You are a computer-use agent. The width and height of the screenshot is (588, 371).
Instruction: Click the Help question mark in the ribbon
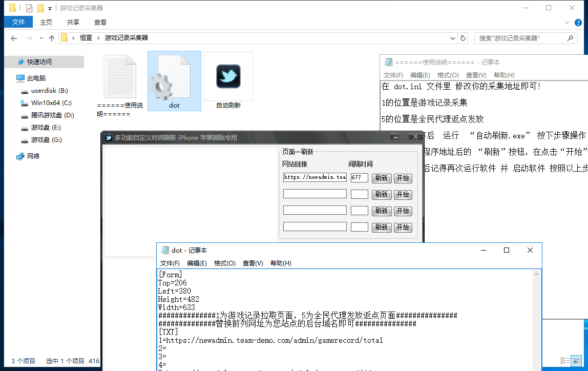coord(578,22)
